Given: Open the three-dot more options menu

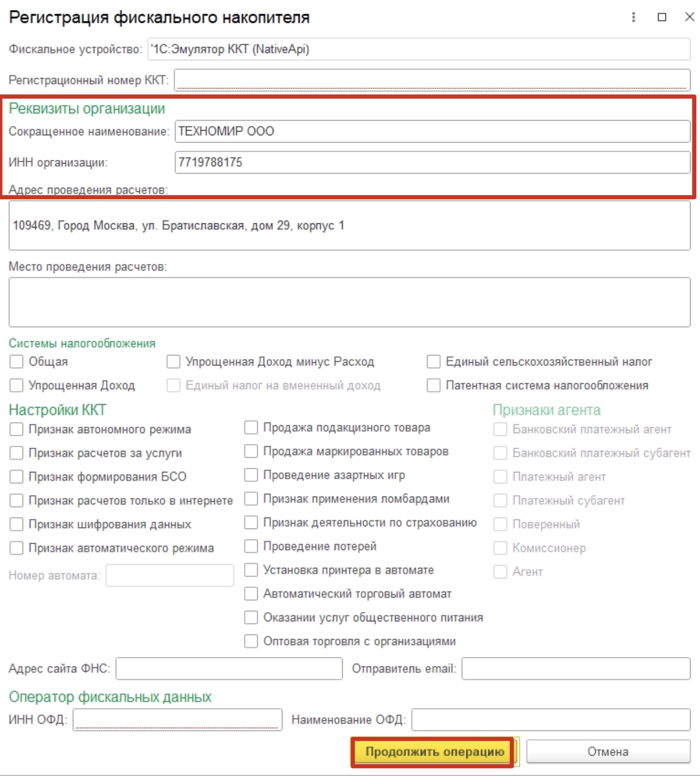Looking at the screenshot, I should point(633,17).
